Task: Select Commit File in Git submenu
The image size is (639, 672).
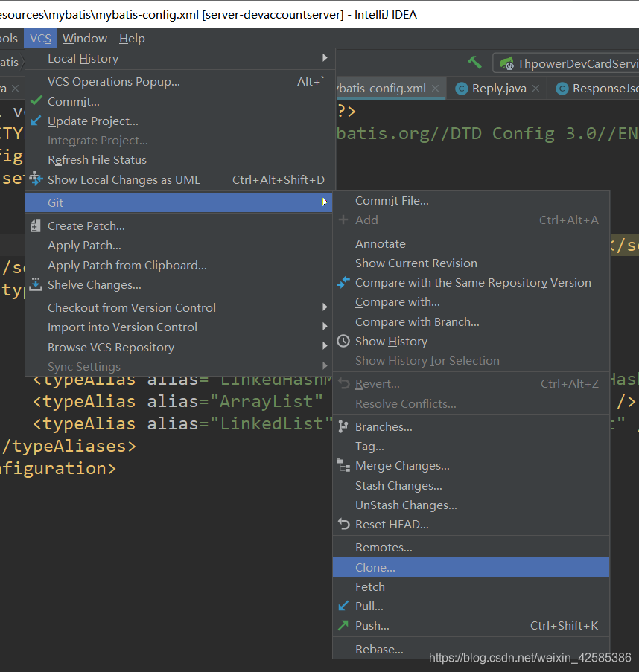Action: click(x=471, y=201)
